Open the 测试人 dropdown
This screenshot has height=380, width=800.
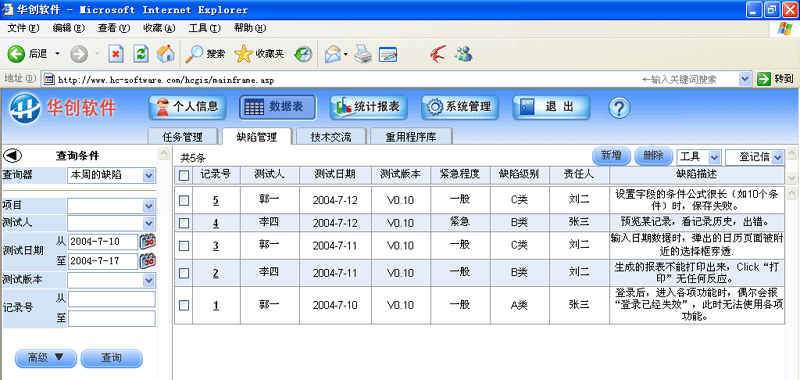(x=111, y=223)
